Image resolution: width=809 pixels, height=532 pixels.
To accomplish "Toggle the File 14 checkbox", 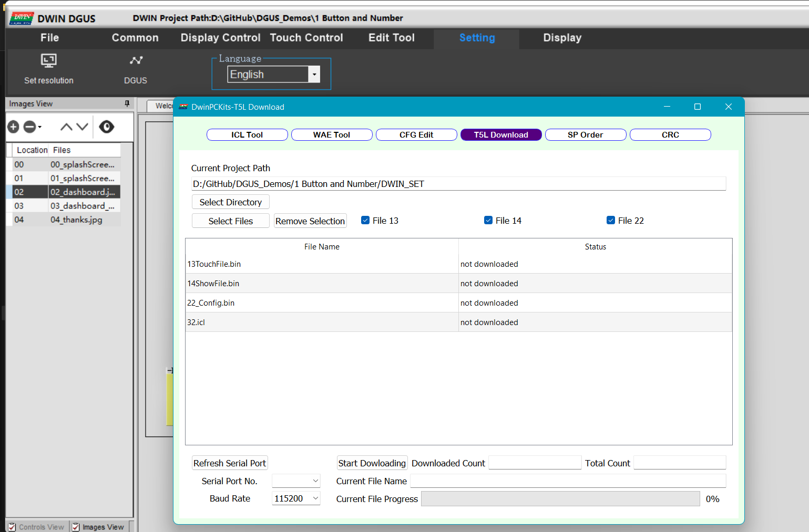I will 488,221.
